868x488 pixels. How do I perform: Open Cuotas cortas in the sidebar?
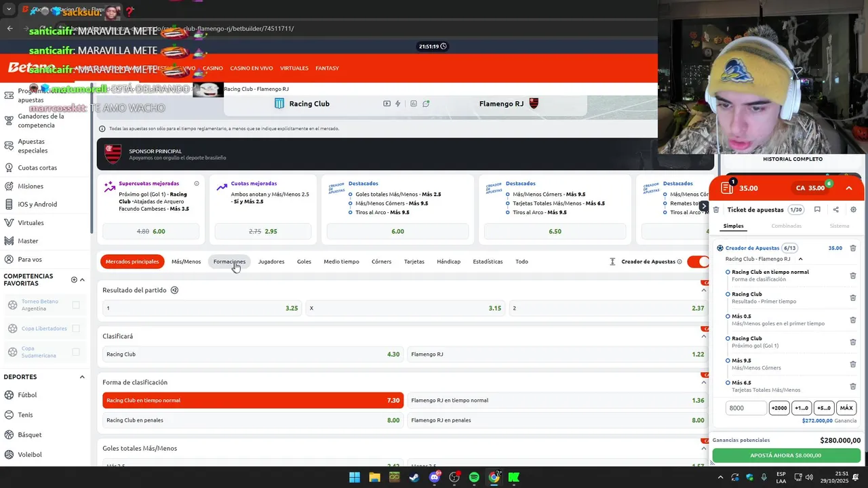point(37,167)
